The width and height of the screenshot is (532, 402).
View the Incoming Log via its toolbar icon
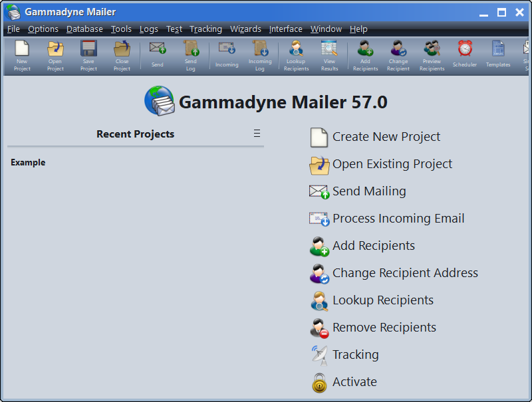259,56
